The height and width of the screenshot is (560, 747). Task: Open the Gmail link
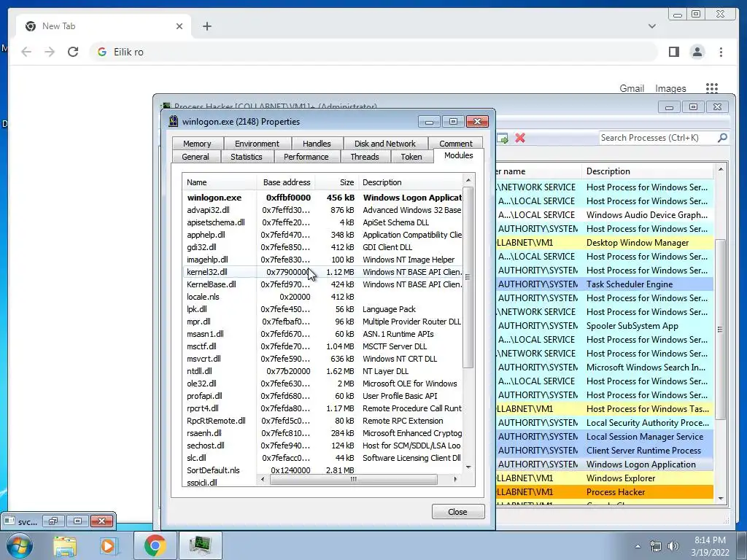(632, 88)
